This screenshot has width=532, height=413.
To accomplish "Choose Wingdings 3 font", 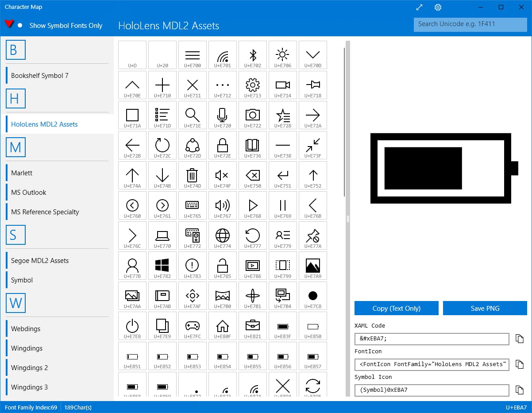I will click(57, 387).
